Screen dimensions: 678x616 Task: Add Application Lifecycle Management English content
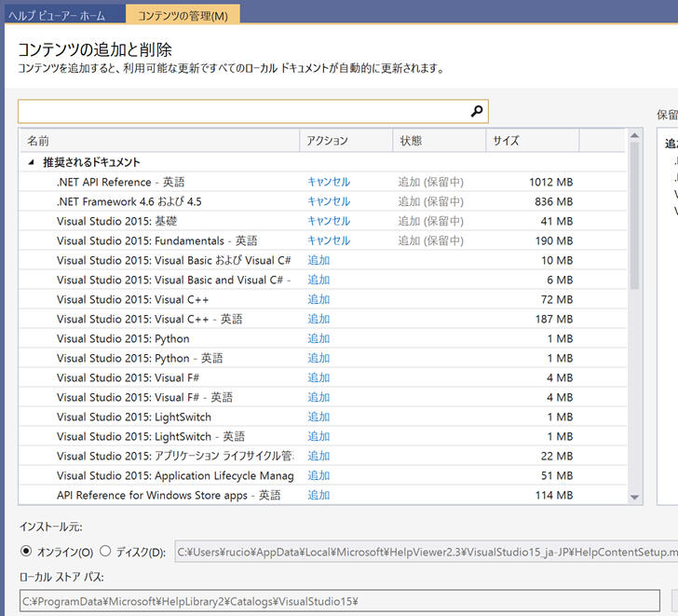(319, 475)
